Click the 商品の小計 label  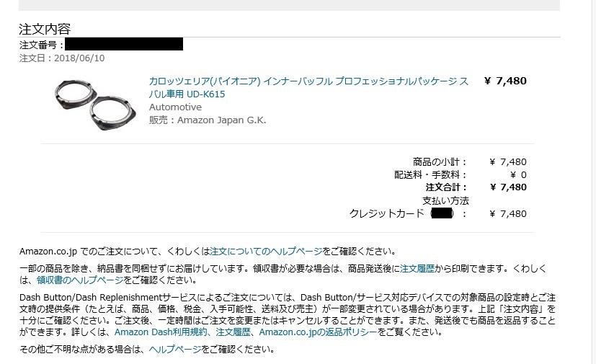[440, 162]
